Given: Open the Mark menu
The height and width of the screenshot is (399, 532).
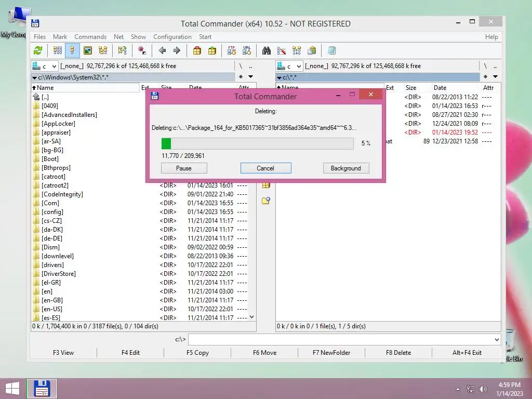Looking at the screenshot, I should [60, 37].
